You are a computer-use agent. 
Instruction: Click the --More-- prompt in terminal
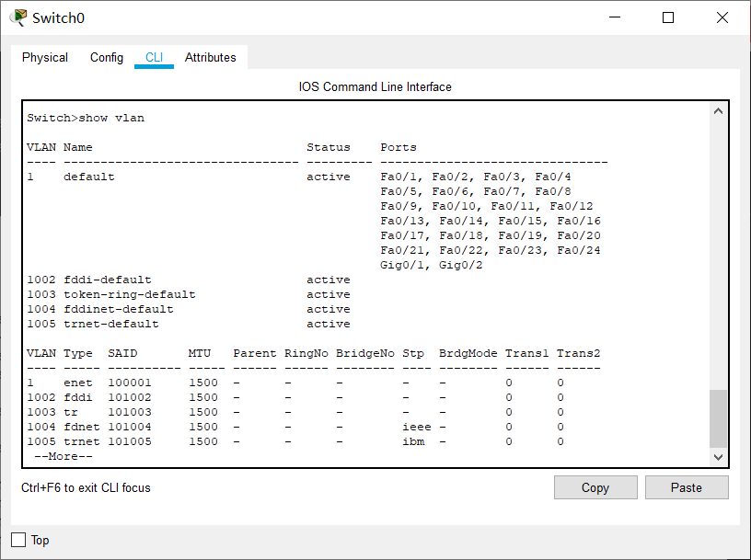pyautogui.click(x=64, y=456)
